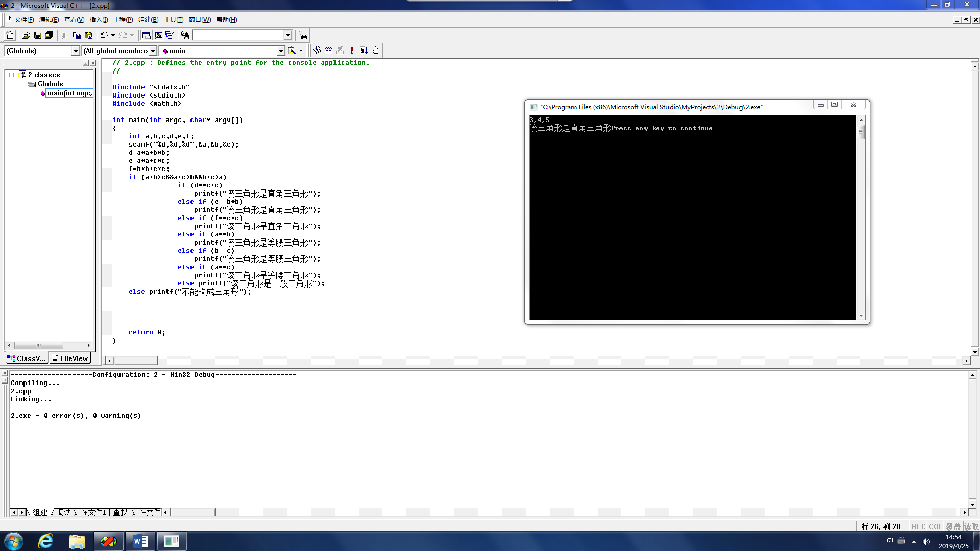This screenshot has width=980, height=551.
Task: Open Internet Explorer from taskbar
Action: tap(45, 541)
